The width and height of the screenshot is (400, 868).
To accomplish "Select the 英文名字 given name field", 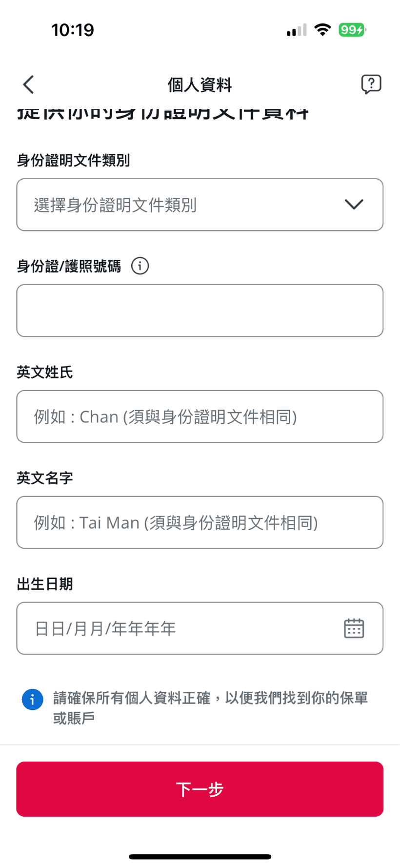I will [200, 522].
